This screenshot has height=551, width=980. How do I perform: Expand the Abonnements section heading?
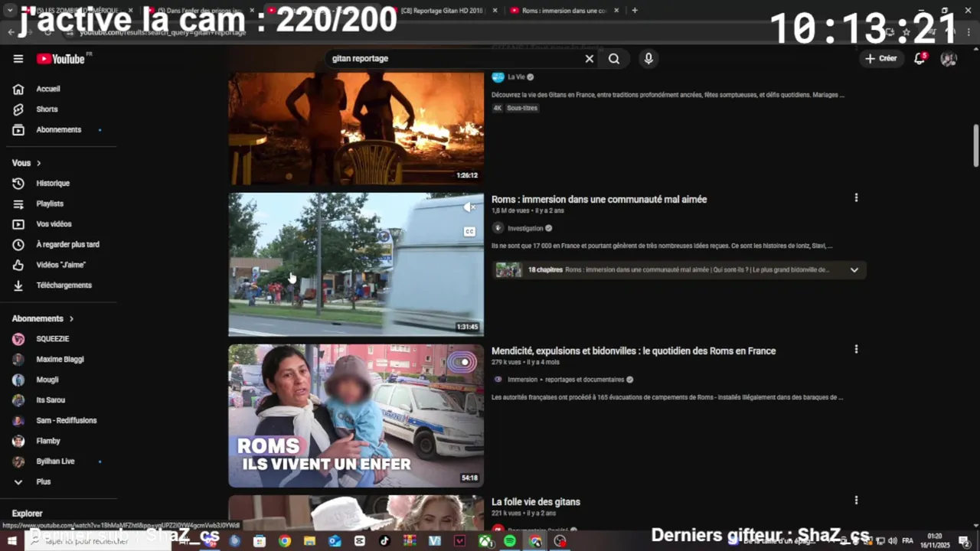point(43,318)
